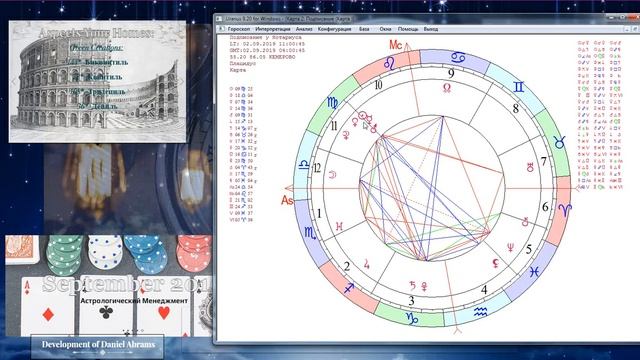Screen dimensions: 640x360
Task: Click the red As ascendant label
Action: click(x=287, y=200)
